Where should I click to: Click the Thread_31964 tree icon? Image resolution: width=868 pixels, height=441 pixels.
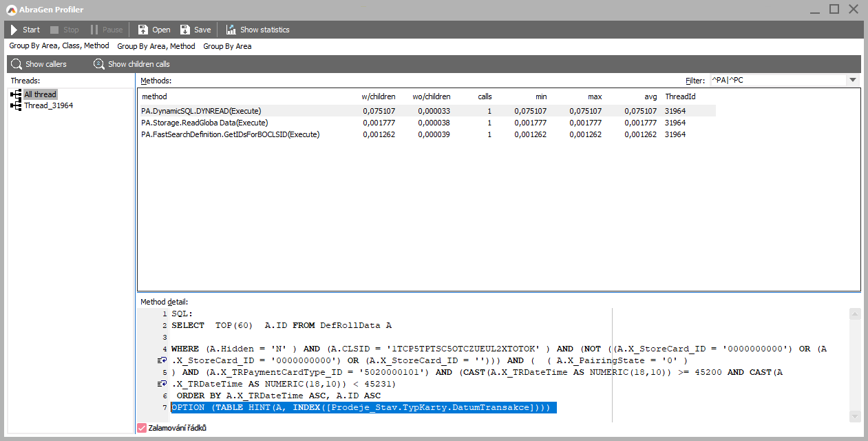[16, 105]
